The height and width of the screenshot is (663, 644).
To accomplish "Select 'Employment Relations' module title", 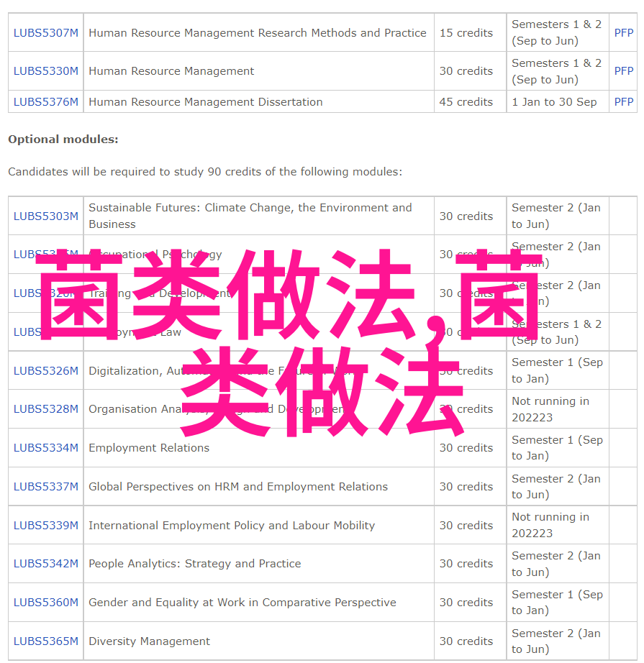I will tap(149, 448).
